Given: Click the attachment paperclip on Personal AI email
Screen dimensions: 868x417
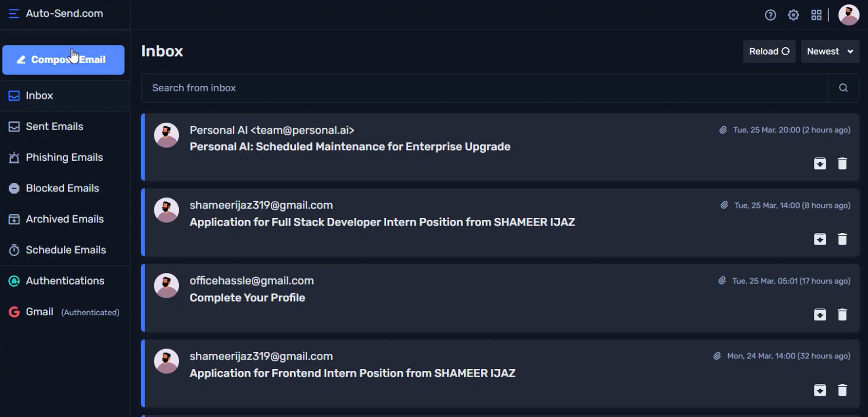Looking at the screenshot, I should (x=723, y=130).
